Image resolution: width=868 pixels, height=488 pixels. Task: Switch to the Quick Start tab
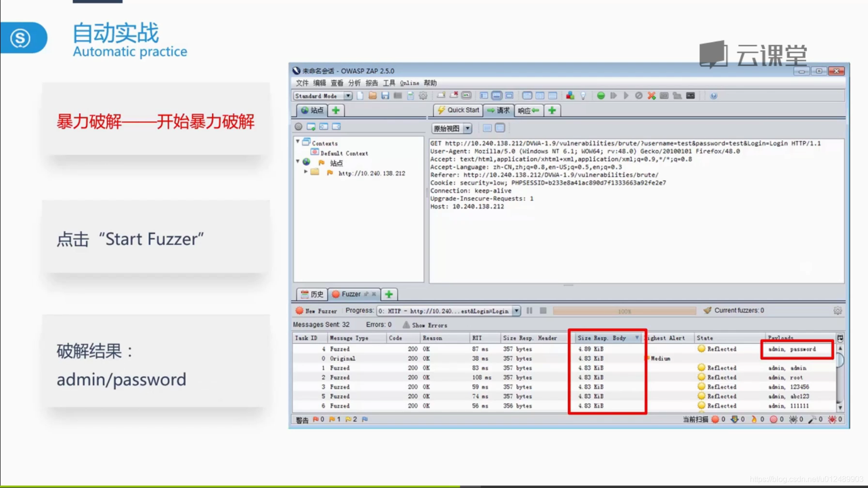458,110
